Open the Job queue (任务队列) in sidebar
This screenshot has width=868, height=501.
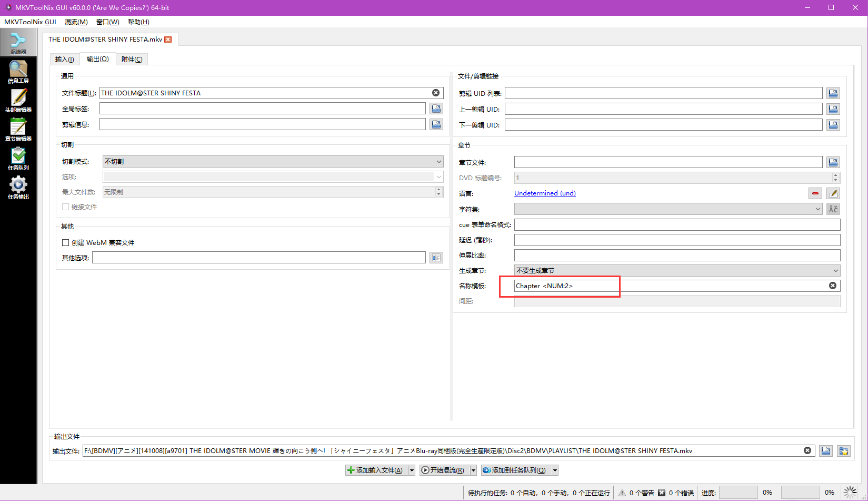point(18,159)
